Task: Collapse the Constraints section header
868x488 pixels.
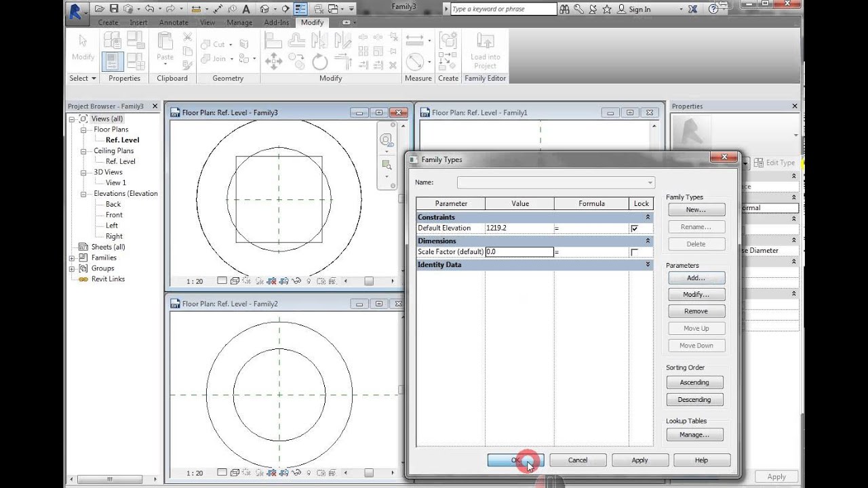Action: pyautogui.click(x=647, y=217)
